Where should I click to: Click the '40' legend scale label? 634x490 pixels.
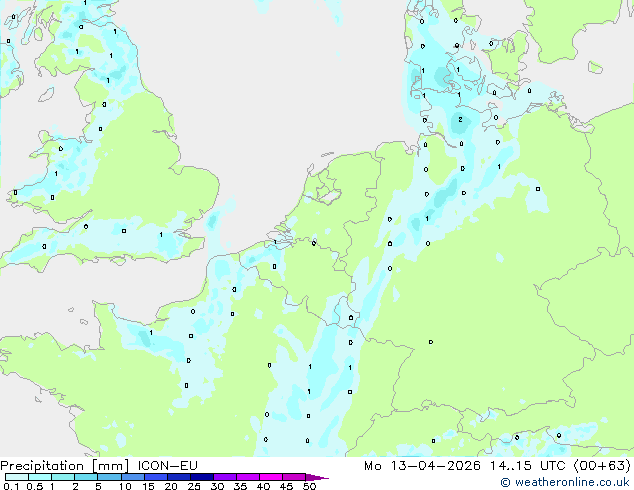(263, 486)
